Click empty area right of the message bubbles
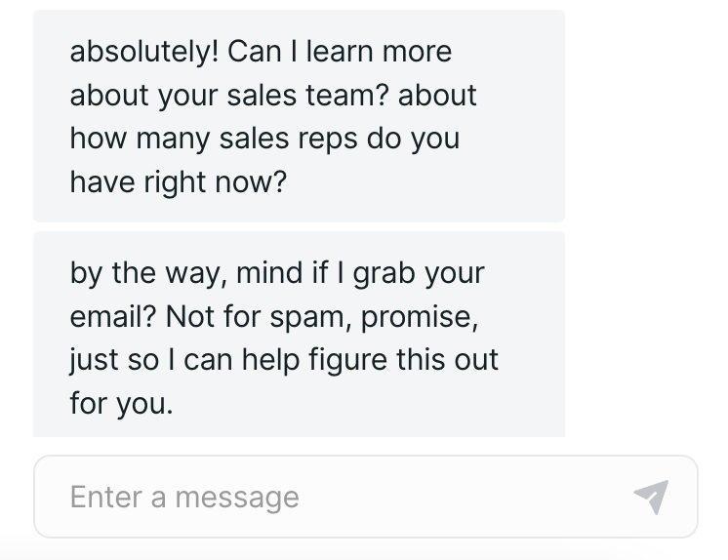 pos(644,224)
